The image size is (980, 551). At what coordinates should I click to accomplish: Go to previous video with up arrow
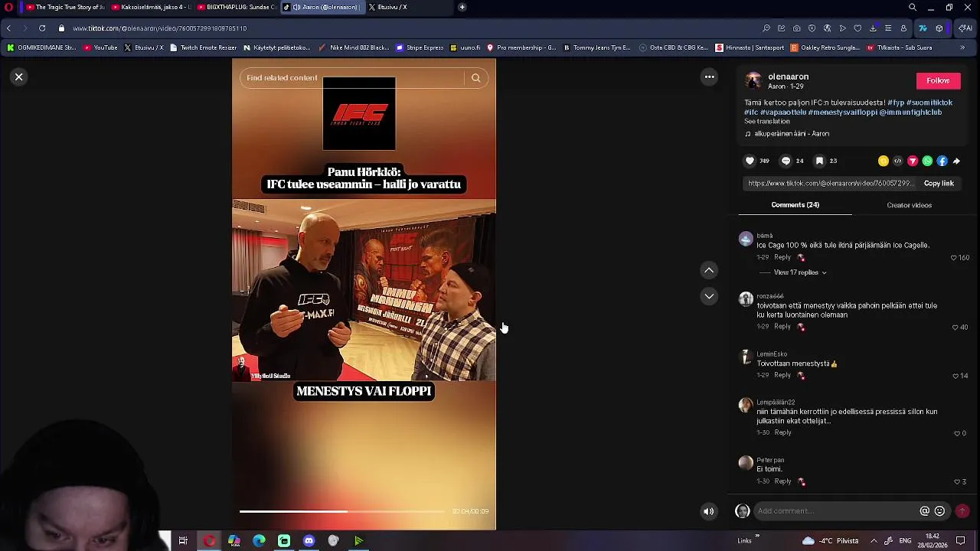[x=709, y=270]
